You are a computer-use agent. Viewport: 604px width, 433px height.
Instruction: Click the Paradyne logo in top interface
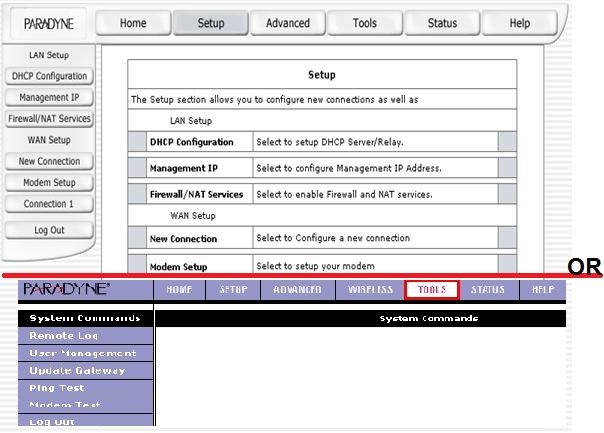point(49,24)
